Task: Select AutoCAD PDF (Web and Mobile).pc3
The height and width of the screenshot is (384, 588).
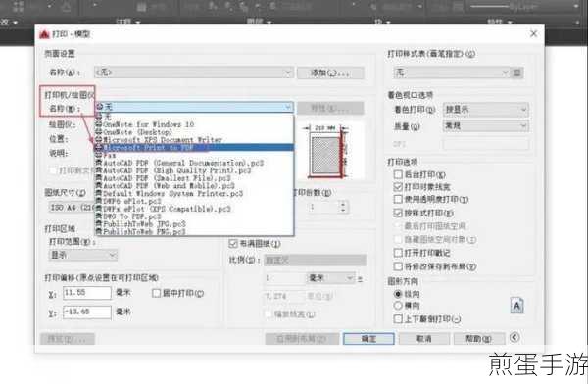Action: coord(193,185)
